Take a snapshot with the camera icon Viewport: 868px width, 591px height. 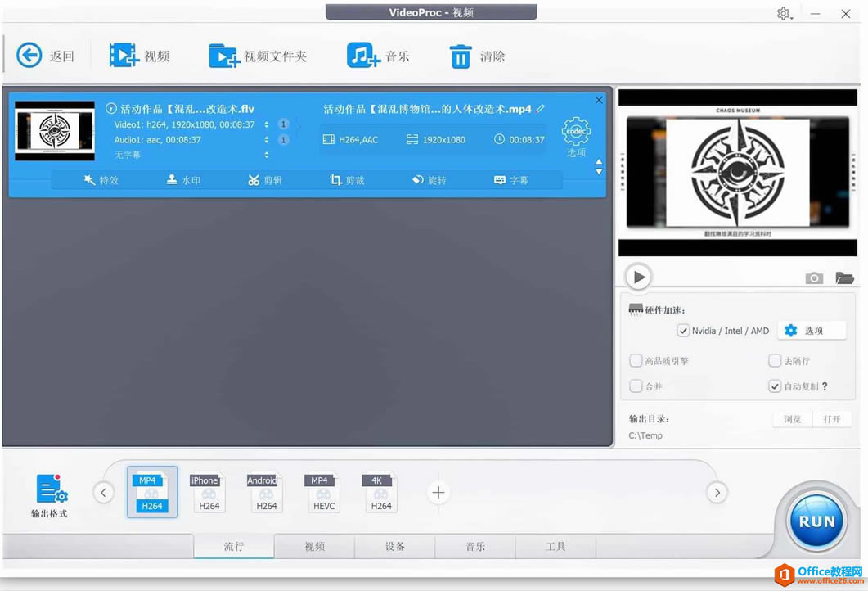[x=814, y=278]
